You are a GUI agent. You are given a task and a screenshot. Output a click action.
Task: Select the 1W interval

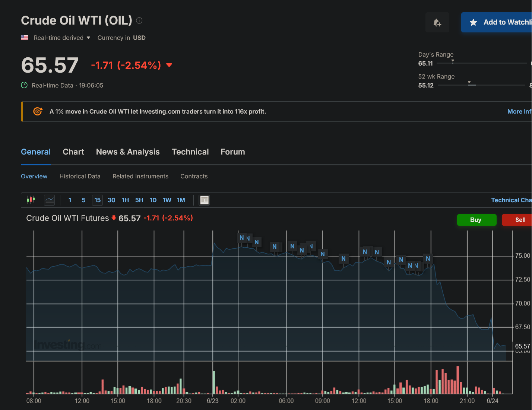point(167,200)
